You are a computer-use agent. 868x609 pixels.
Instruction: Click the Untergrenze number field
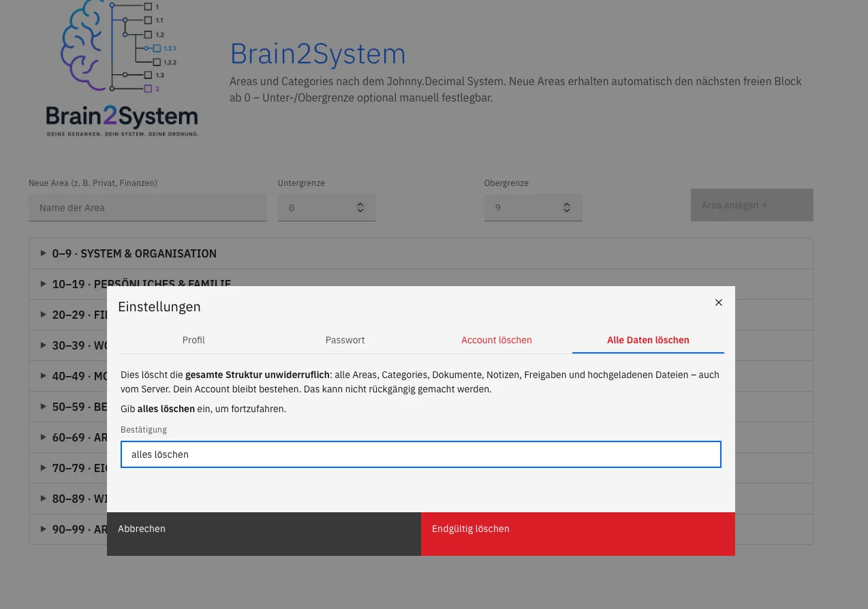[327, 208]
